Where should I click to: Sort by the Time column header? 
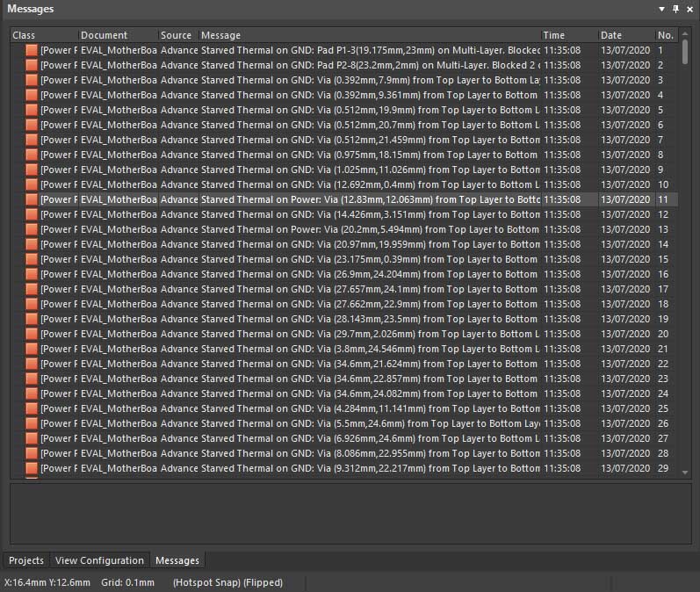pos(567,35)
